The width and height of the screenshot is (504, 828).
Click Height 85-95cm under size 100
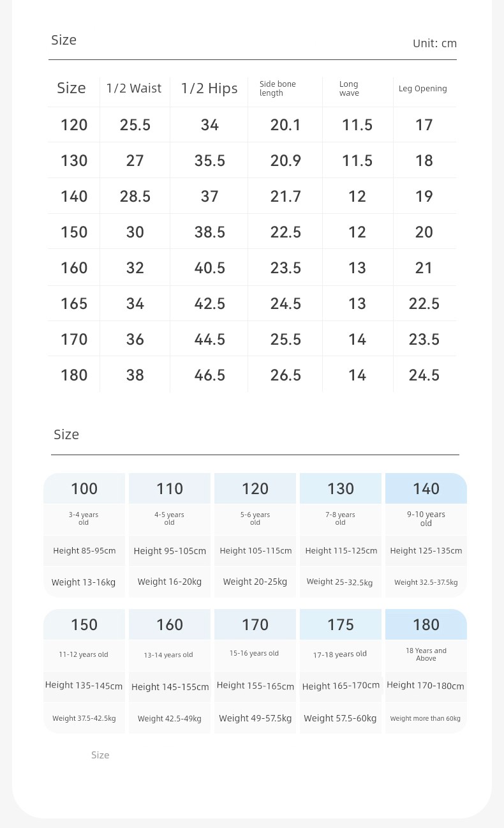(x=84, y=550)
